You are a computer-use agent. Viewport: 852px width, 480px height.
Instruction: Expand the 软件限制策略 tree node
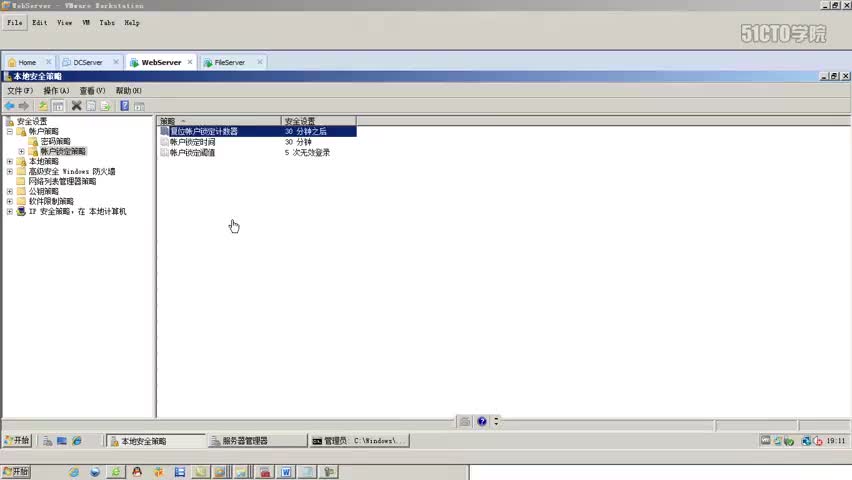[10, 201]
